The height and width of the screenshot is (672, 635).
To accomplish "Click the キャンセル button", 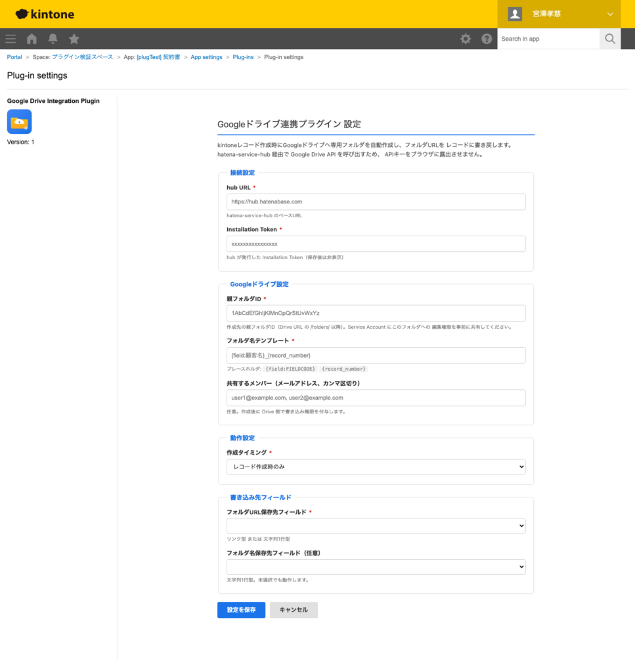I will point(294,610).
